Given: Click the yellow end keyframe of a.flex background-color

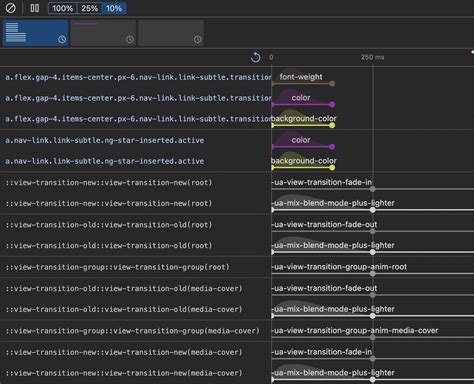Looking at the screenshot, I should tap(332, 126).
